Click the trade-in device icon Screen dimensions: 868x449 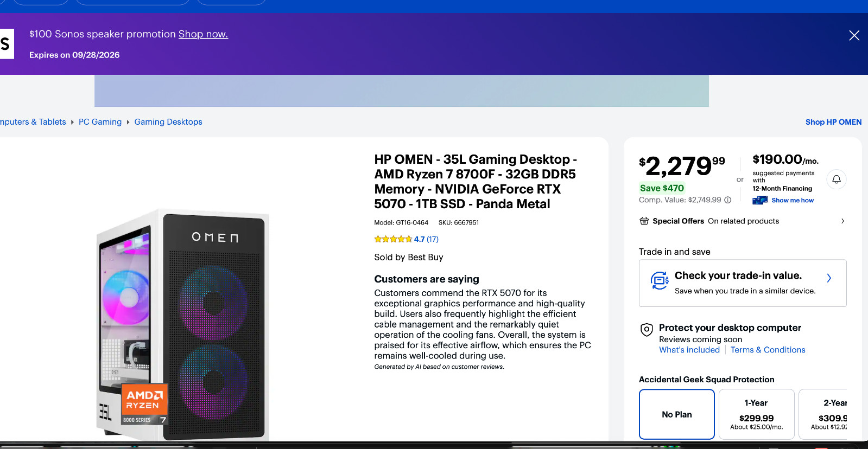point(660,280)
